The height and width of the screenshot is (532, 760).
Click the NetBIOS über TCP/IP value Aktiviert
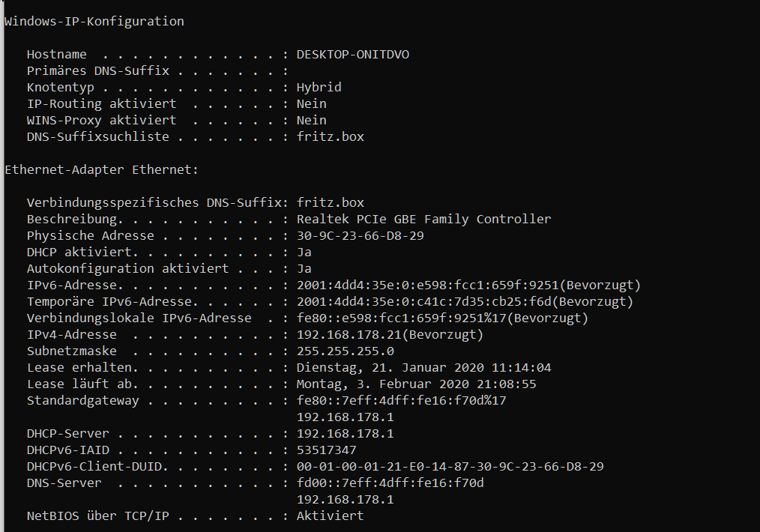click(x=330, y=516)
